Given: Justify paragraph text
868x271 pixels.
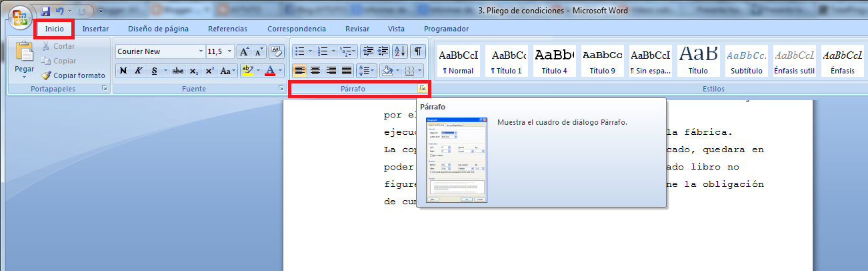Looking at the screenshot, I should [x=347, y=70].
